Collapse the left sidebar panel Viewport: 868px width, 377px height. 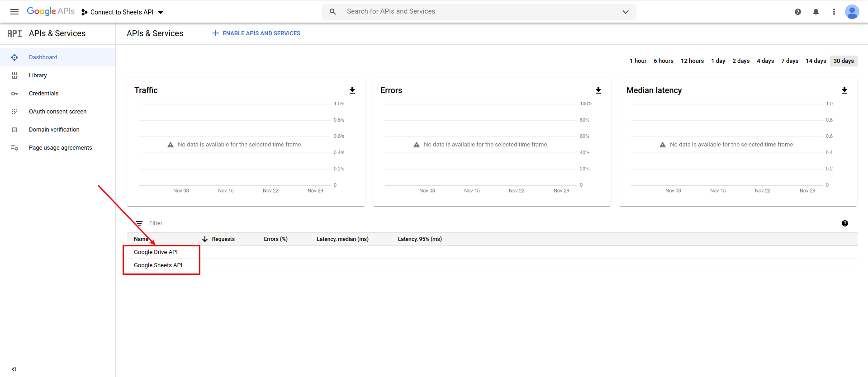(x=14, y=369)
